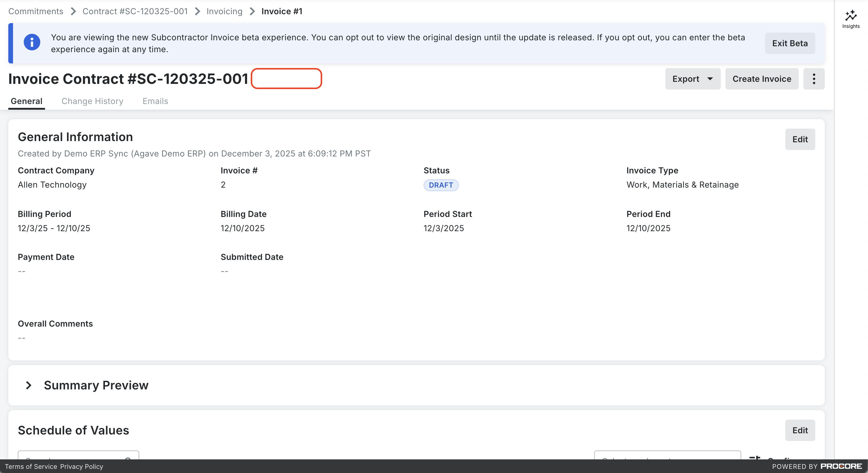Switch to the Change History tab

[x=92, y=101]
